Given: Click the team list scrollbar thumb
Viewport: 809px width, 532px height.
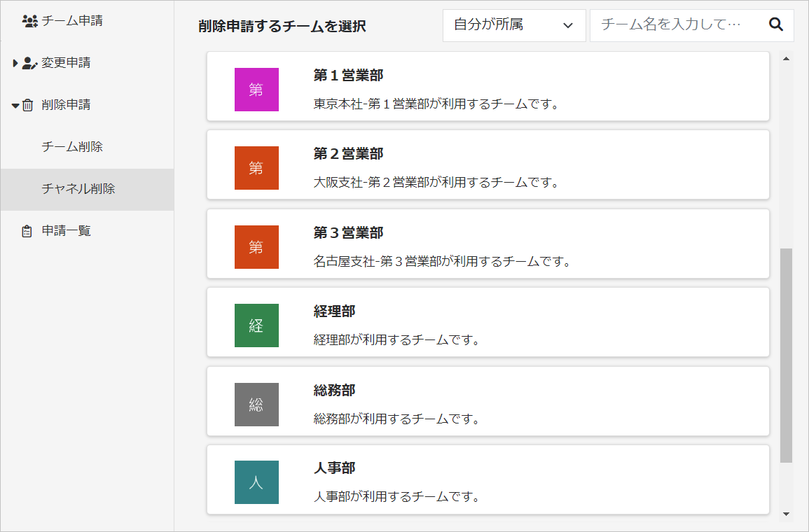Looking at the screenshot, I should 787,356.
